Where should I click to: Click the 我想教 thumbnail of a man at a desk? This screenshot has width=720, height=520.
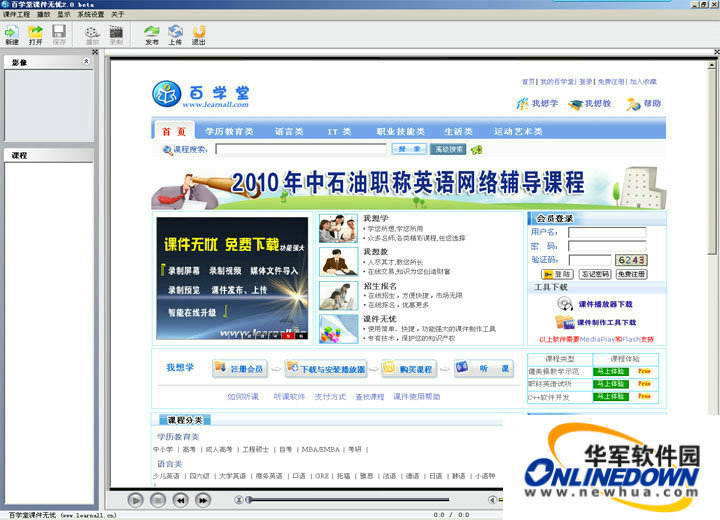pos(338,261)
